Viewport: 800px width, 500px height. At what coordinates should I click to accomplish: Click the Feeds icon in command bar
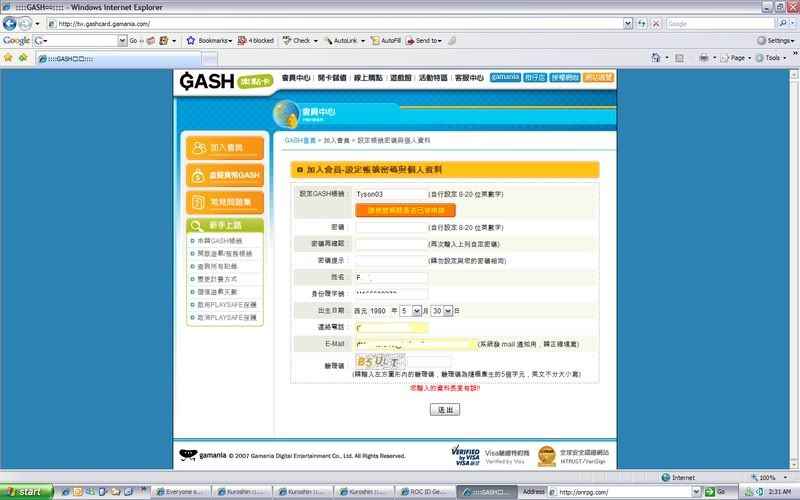[680, 58]
